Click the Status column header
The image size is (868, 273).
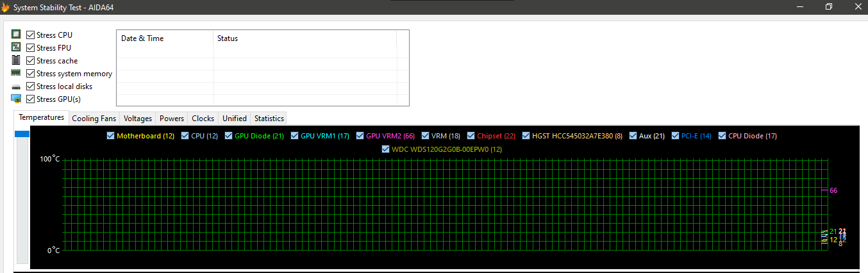[x=305, y=38]
